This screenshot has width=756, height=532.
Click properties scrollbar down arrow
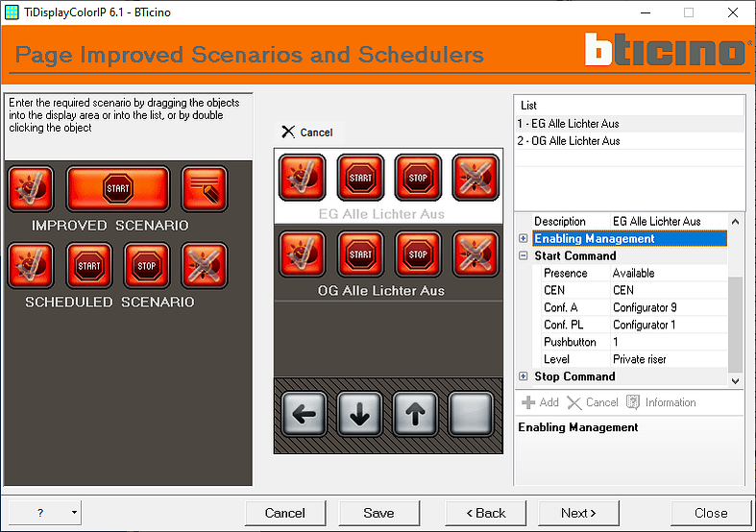[x=735, y=381]
